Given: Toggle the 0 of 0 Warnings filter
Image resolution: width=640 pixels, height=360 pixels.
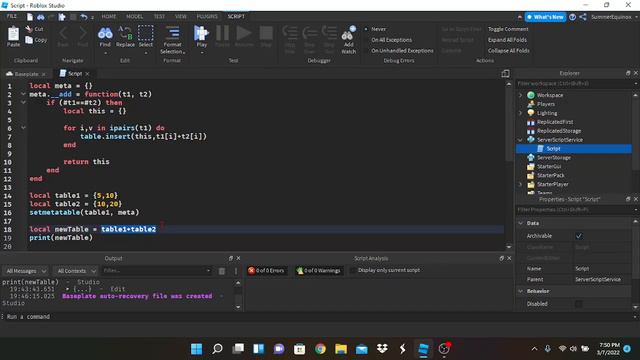Looking at the screenshot, I should tap(319, 271).
